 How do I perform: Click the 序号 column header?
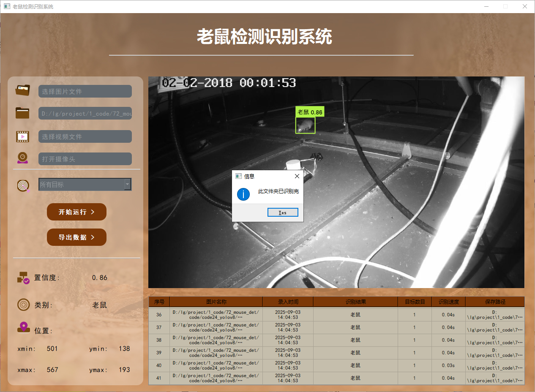pos(159,302)
